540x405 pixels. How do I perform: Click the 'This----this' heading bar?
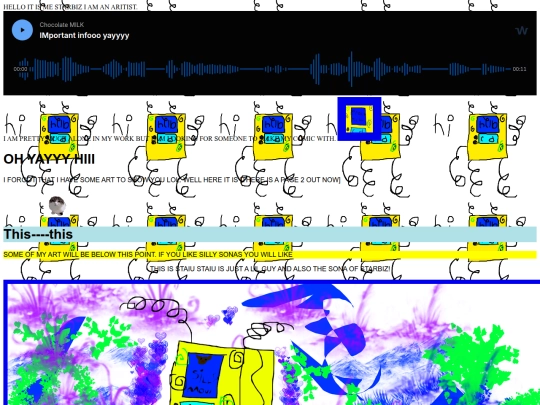pos(270,234)
